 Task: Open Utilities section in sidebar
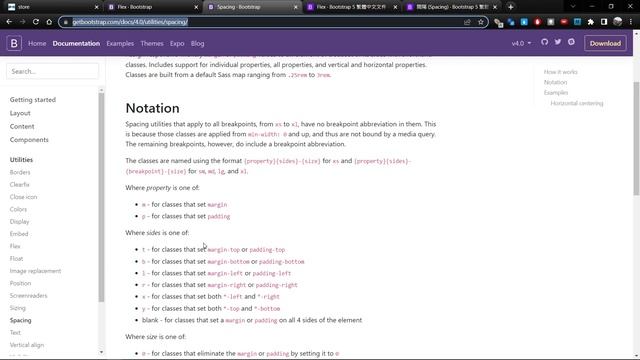point(21,160)
